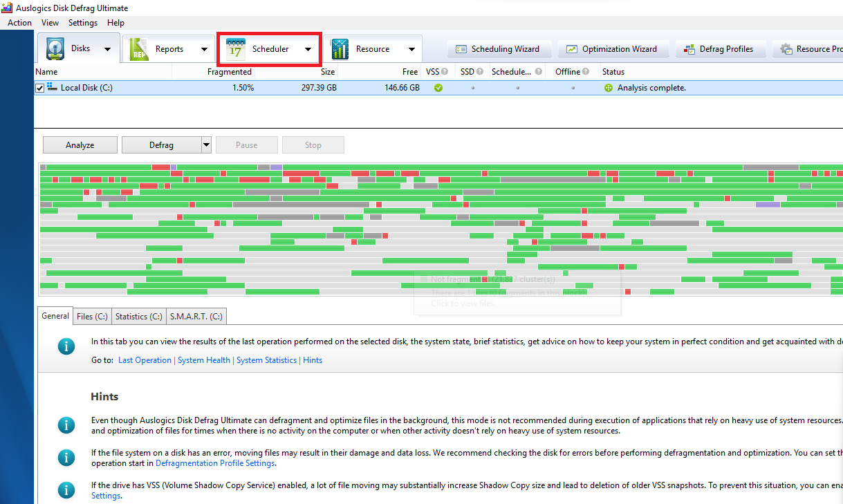Switch to the S.M.A.R.T. (C:) tab
This screenshot has width=843, height=504.
tap(196, 317)
